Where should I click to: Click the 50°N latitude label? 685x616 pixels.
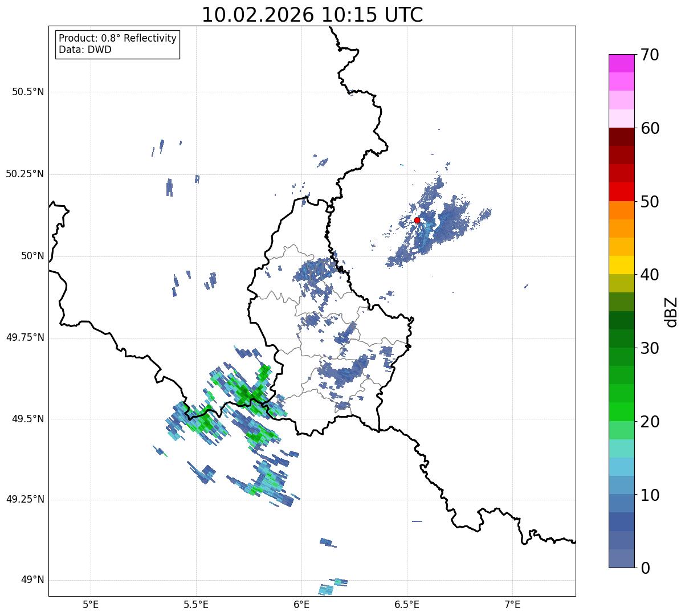point(32,256)
